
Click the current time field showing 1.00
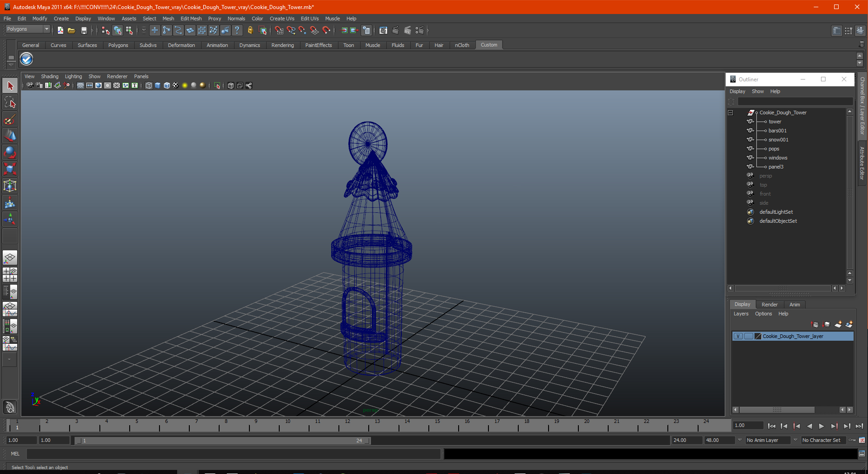[748, 426]
